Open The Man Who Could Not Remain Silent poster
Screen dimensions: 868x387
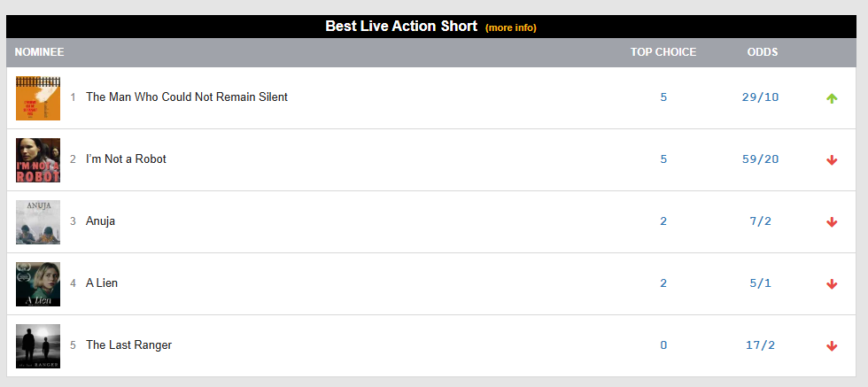click(x=38, y=97)
